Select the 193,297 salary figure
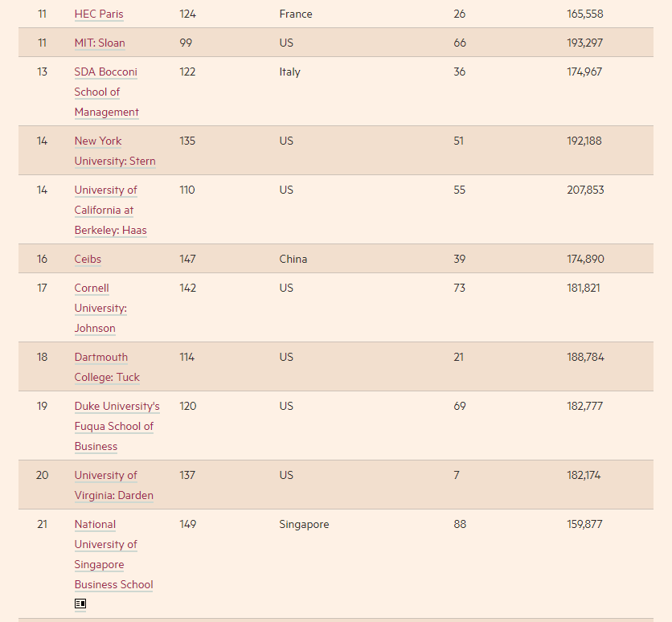Viewport: 672px width, 622px height. [584, 43]
